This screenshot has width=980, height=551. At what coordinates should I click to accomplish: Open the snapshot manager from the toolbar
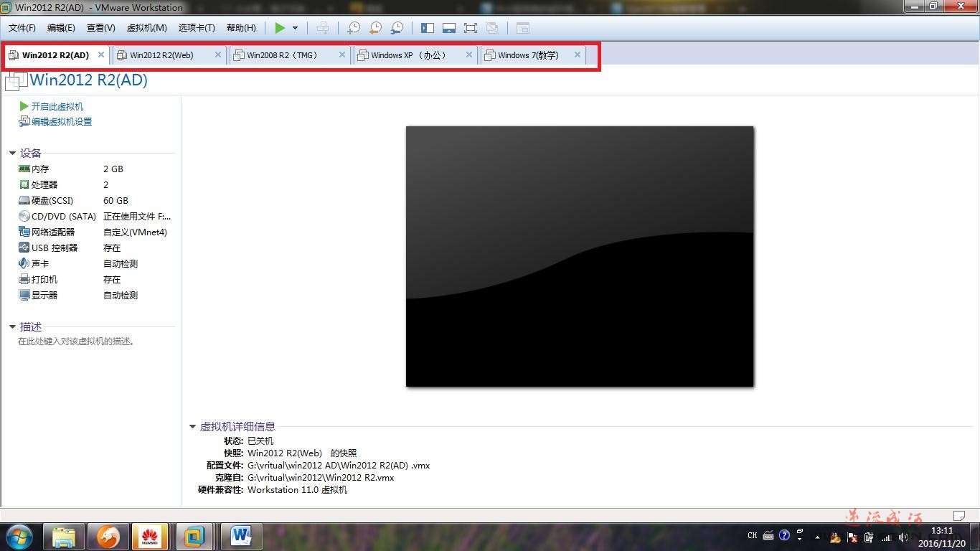397,28
